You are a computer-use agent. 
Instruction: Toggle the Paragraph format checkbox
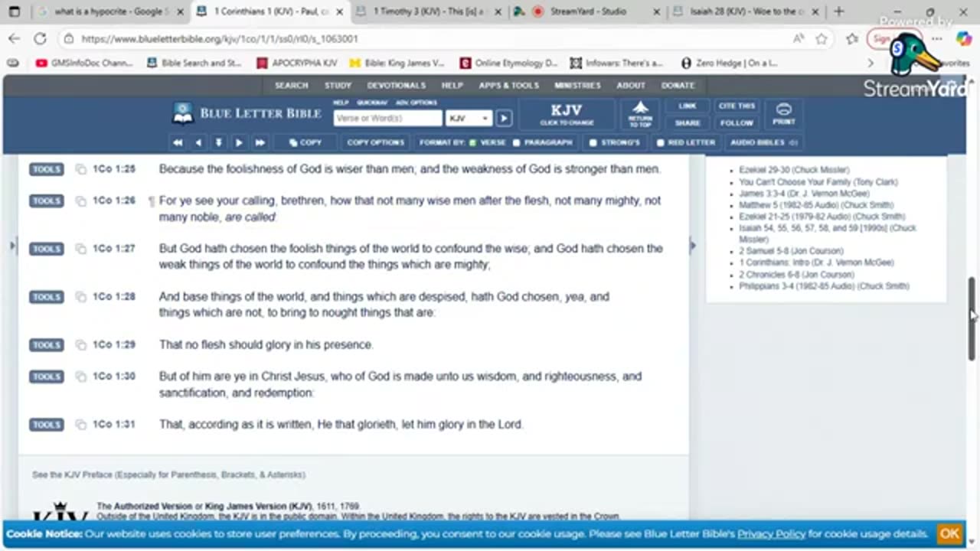pos(517,142)
